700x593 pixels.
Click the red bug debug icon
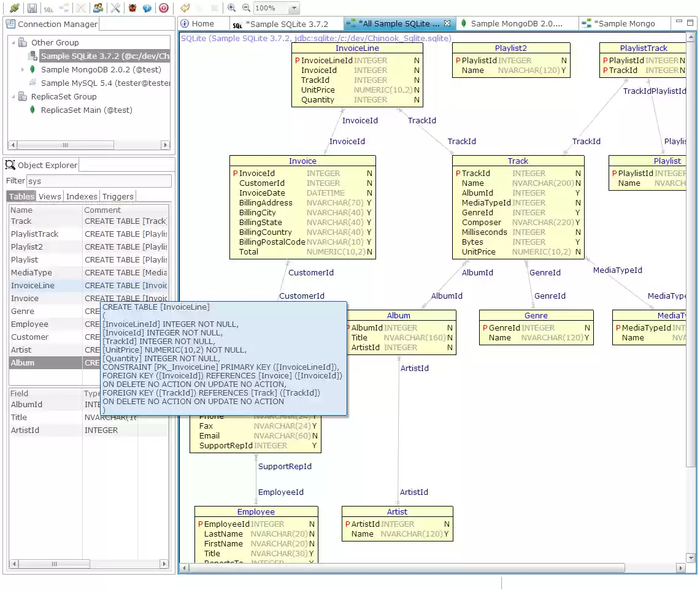(133, 8)
